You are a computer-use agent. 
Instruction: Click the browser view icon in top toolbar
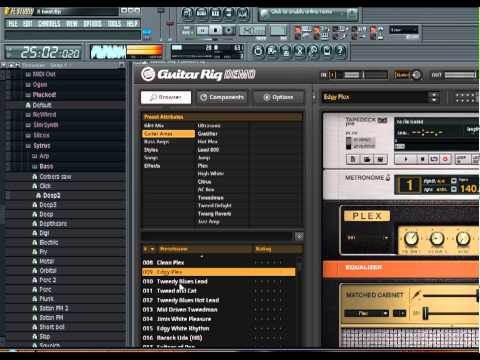click(x=229, y=13)
